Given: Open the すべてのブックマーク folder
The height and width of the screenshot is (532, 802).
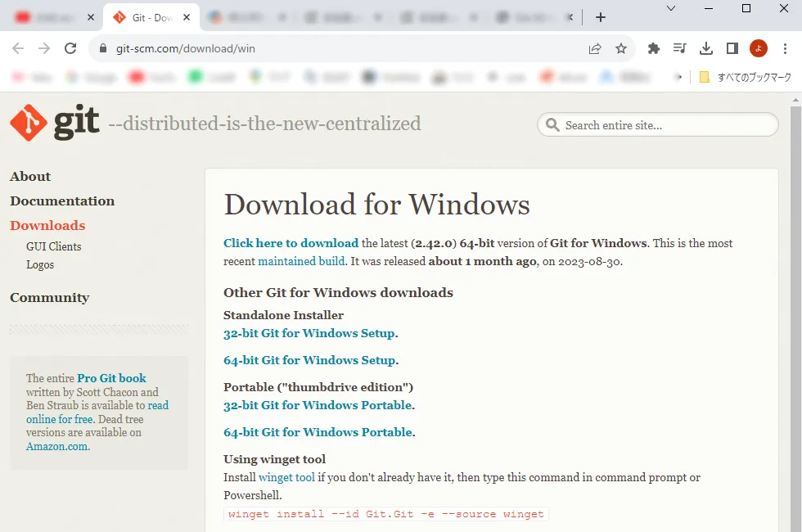Looking at the screenshot, I should (x=746, y=77).
